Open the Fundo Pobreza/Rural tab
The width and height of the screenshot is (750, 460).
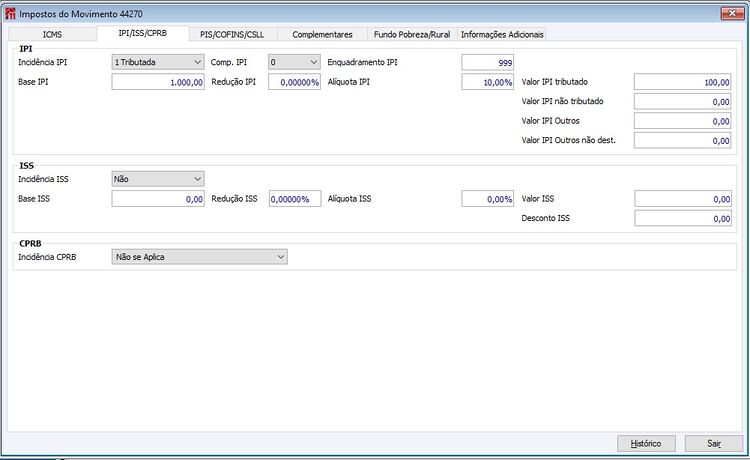(x=412, y=34)
